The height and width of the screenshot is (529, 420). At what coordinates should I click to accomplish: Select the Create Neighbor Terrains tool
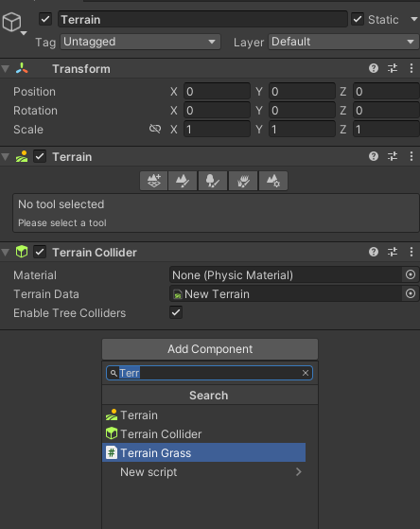154,181
